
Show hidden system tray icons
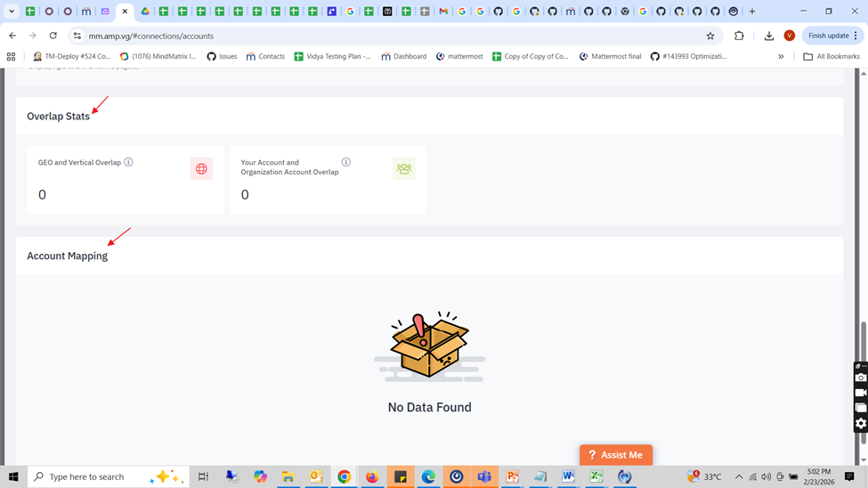pyautogui.click(x=738, y=476)
